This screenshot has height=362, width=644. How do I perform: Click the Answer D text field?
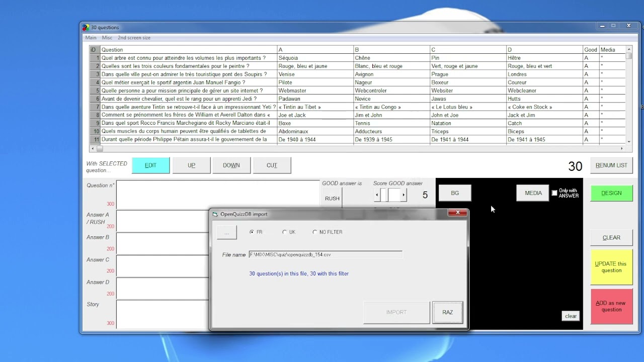[163, 288]
